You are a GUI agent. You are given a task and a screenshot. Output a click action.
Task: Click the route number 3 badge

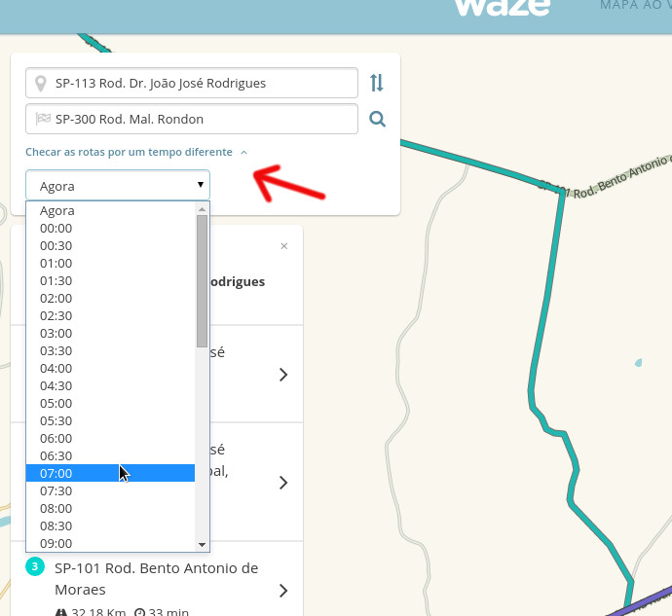tap(35, 566)
